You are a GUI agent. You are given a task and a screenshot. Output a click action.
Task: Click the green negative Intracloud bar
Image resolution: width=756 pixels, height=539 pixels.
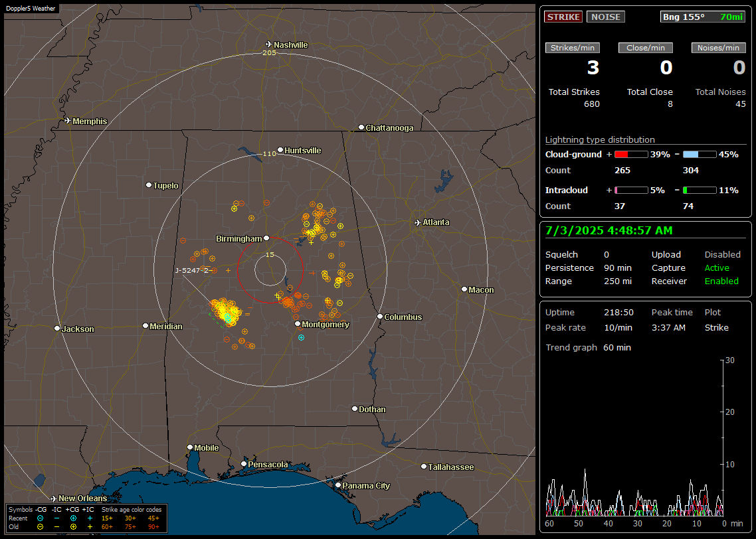point(700,191)
